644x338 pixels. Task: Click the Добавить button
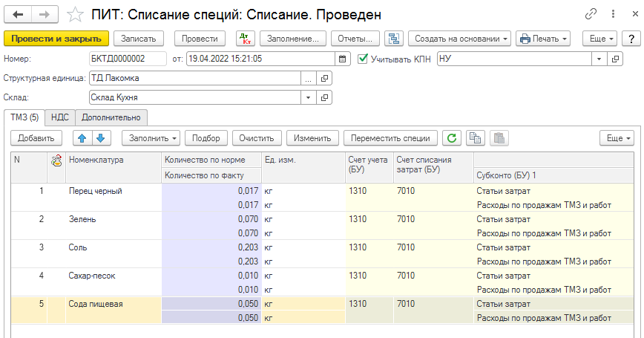pyautogui.click(x=36, y=137)
